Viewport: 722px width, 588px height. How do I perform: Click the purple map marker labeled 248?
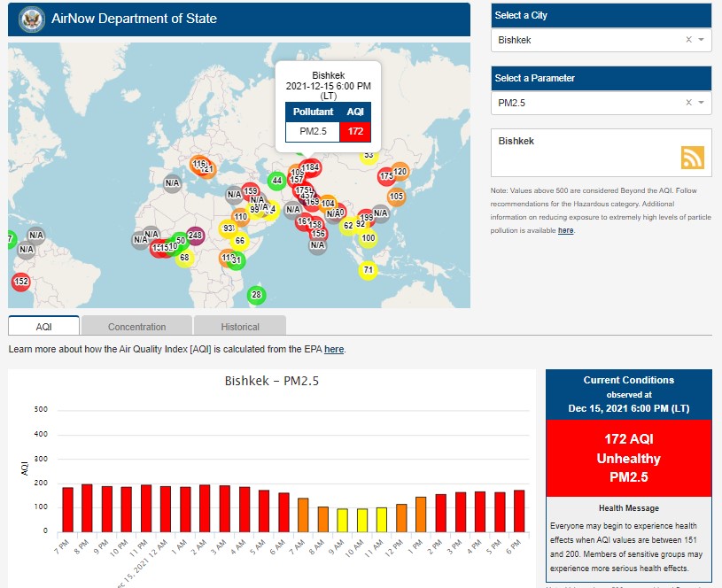click(196, 236)
